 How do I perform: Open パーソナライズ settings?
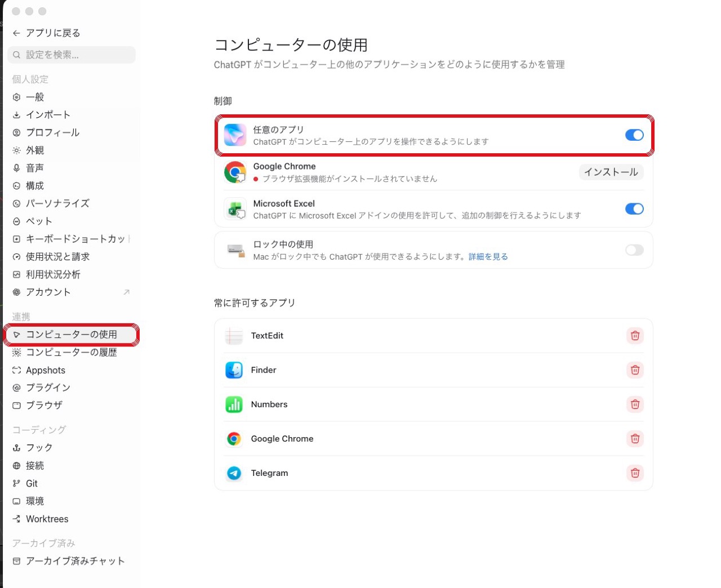(x=72, y=203)
